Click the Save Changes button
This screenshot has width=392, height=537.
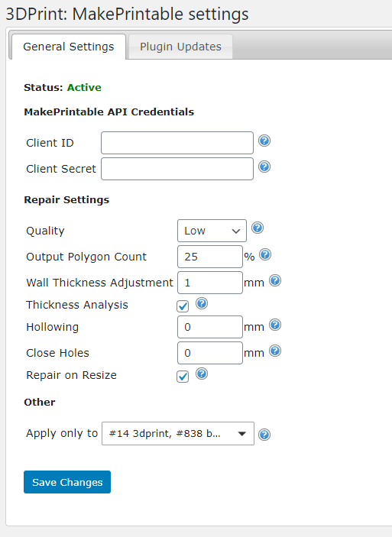click(x=67, y=482)
